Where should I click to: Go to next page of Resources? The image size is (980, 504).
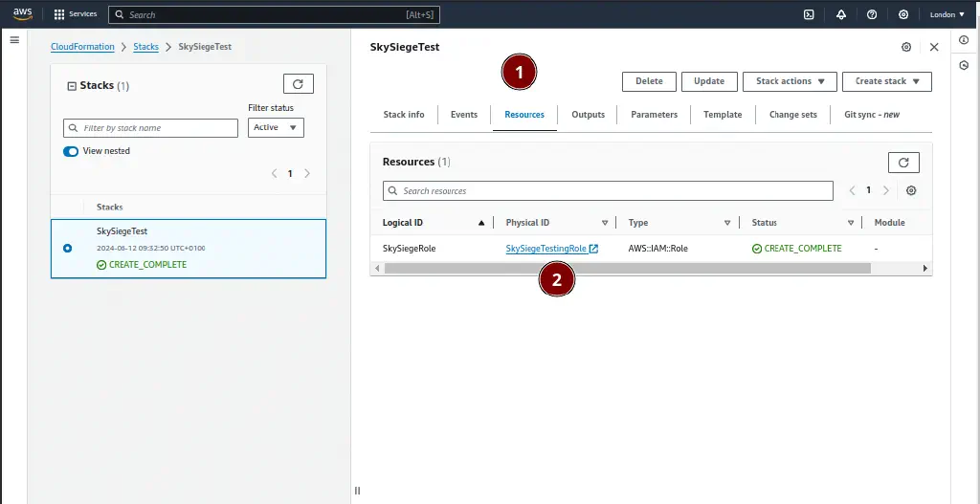[x=885, y=190]
